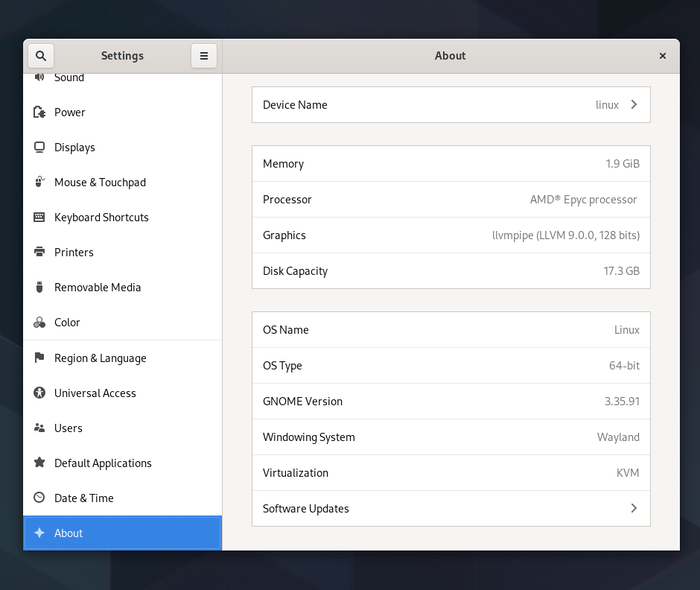
Task: Select Users in the sidebar
Action: click(x=122, y=428)
